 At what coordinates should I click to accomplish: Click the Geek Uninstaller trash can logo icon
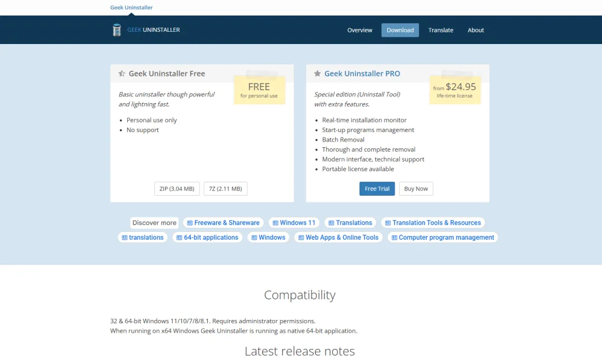[x=116, y=30]
